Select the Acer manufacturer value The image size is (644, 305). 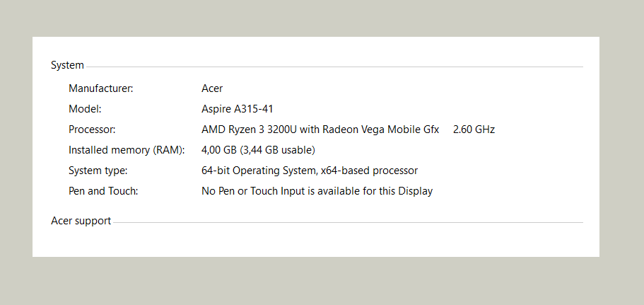point(212,88)
